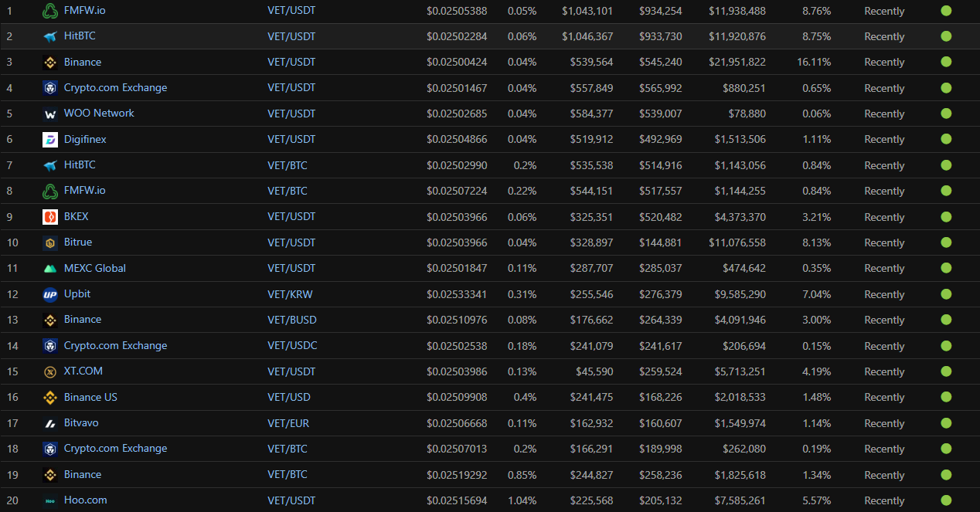Viewport: 980px width, 512px height.
Task: Click Crypto.com Exchange logo in row 4
Action: [50, 88]
